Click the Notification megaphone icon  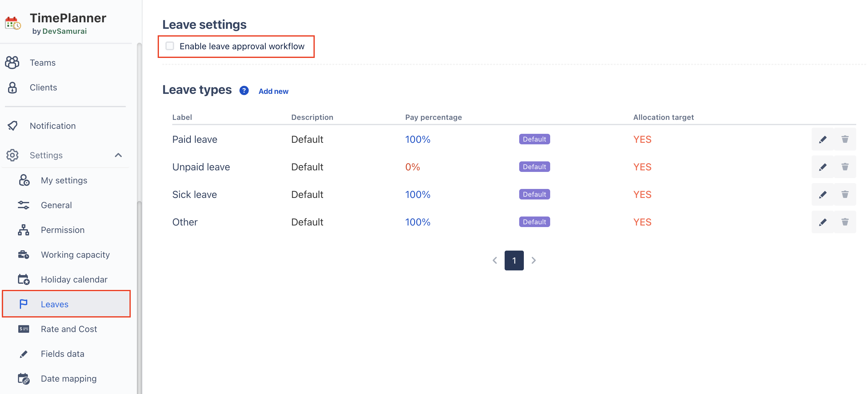click(12, 126)
